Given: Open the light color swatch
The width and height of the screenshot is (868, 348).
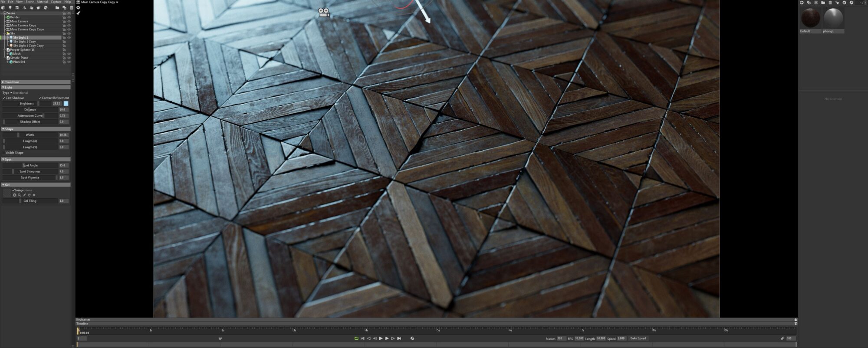Looking at the screenshot, I should pyautogui.click(x=66, y=104).
